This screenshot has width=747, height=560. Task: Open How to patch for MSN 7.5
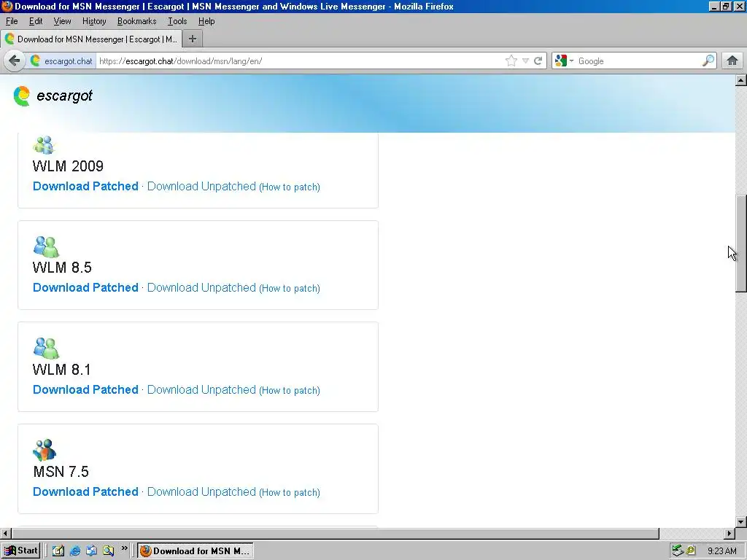pos(290,492)
